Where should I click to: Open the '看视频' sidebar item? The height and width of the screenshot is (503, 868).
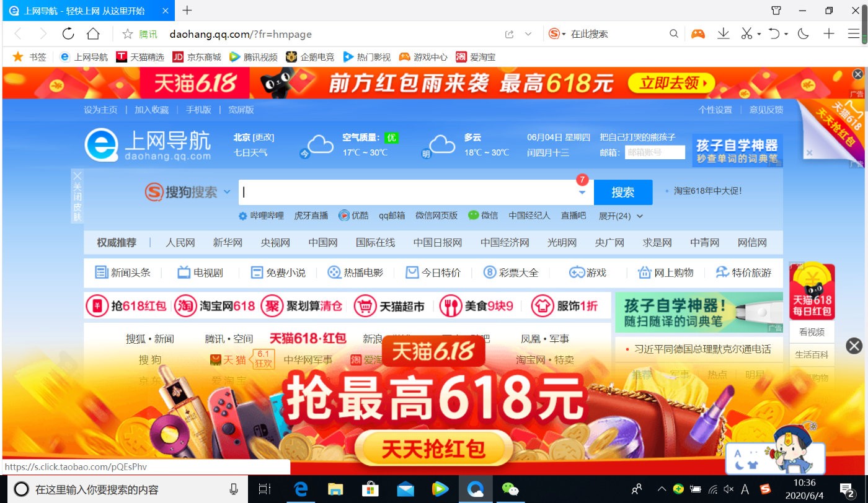812,332
